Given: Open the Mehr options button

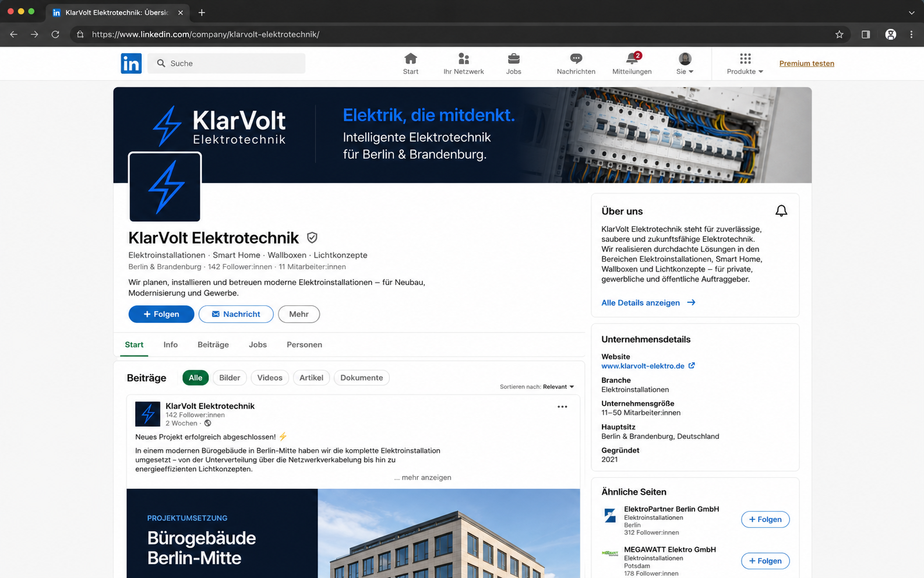Looking at the screenshot, I should click(299, 314).
